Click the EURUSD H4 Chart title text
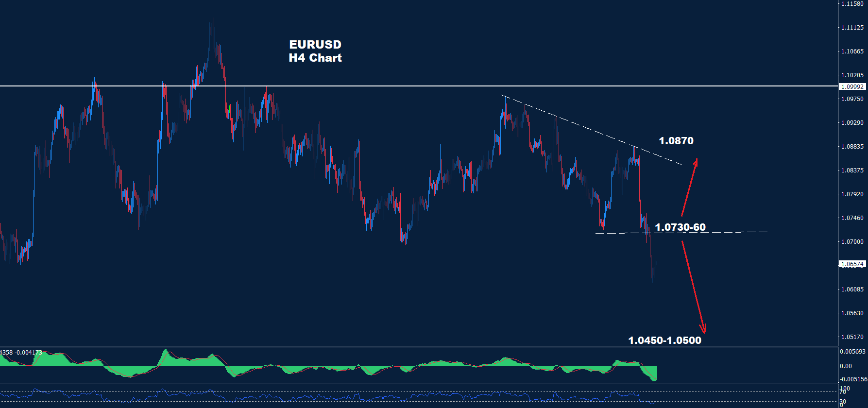 (x=315, y=51)
